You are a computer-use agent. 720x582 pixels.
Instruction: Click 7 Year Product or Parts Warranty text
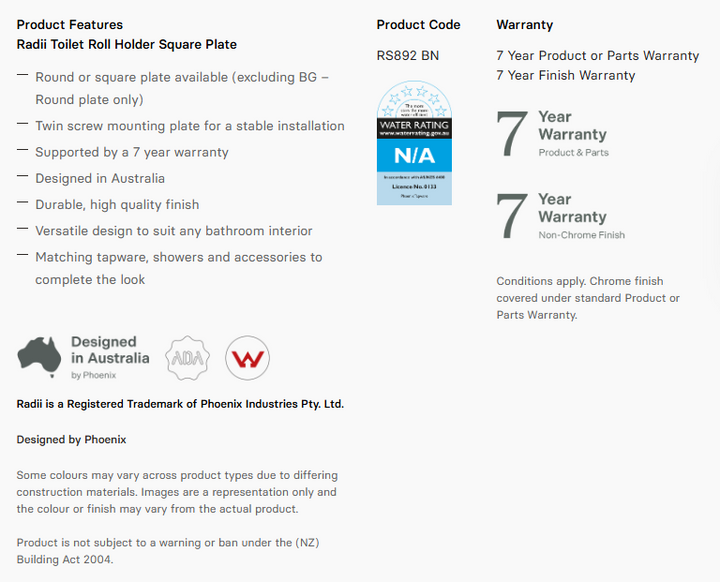[x=597, y=56]
